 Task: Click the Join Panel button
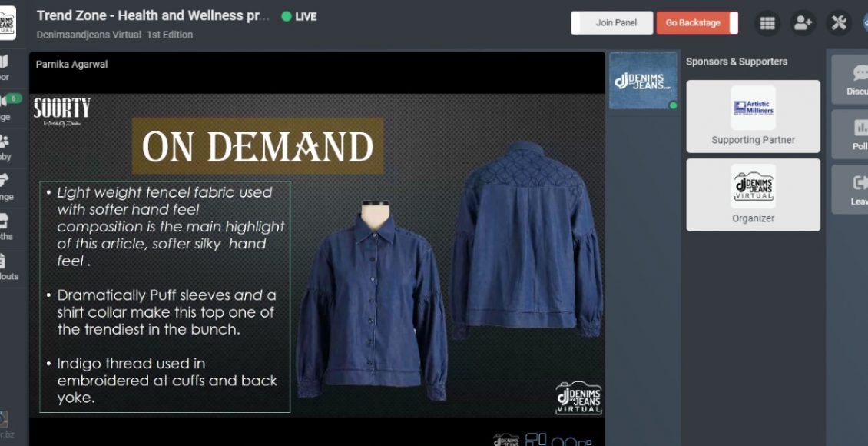[x=611, y=23]
